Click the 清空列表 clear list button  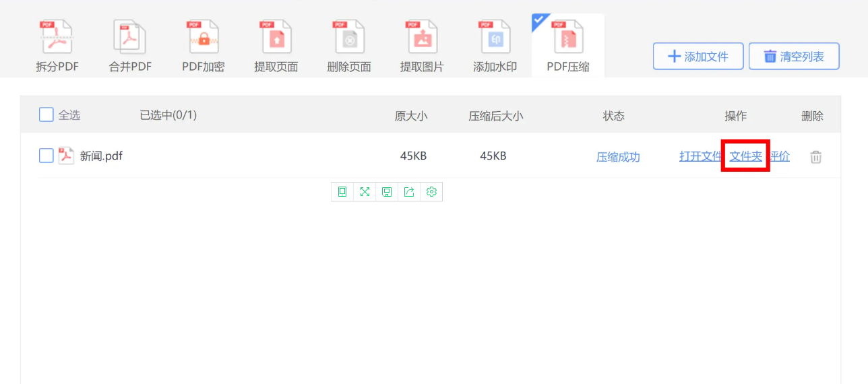click(x=794, y=57)
